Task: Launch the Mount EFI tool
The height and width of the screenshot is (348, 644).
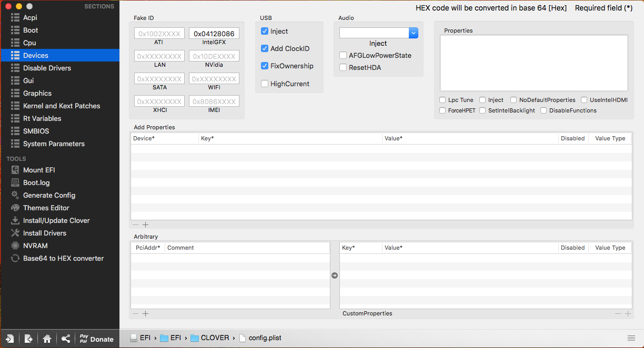Action: [59, 170]
